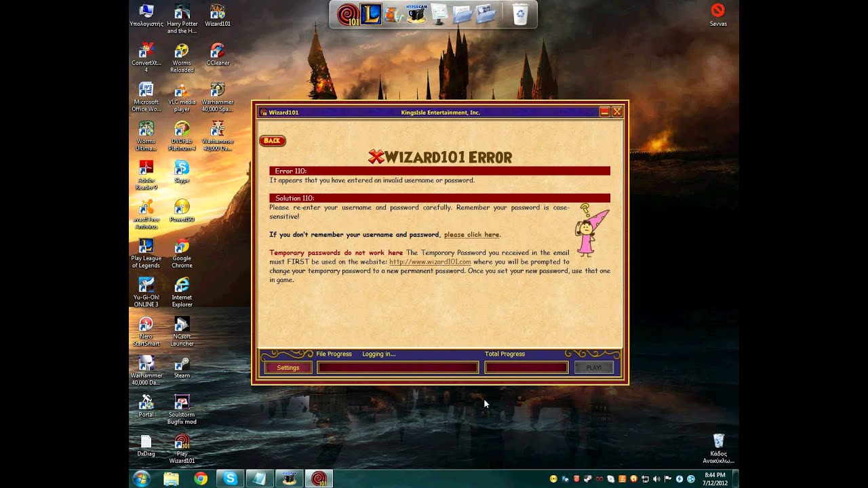Select the Adobe Reader 9 icon

[146, 175]
